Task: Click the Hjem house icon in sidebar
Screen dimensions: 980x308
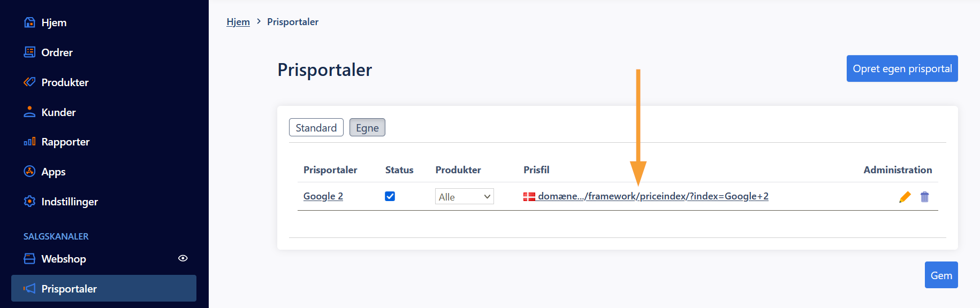Action: (30, 22)
